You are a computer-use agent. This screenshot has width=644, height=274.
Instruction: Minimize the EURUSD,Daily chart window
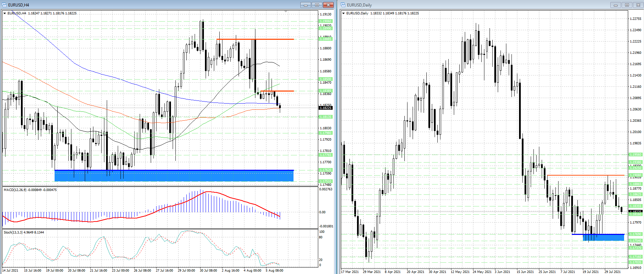616,5
